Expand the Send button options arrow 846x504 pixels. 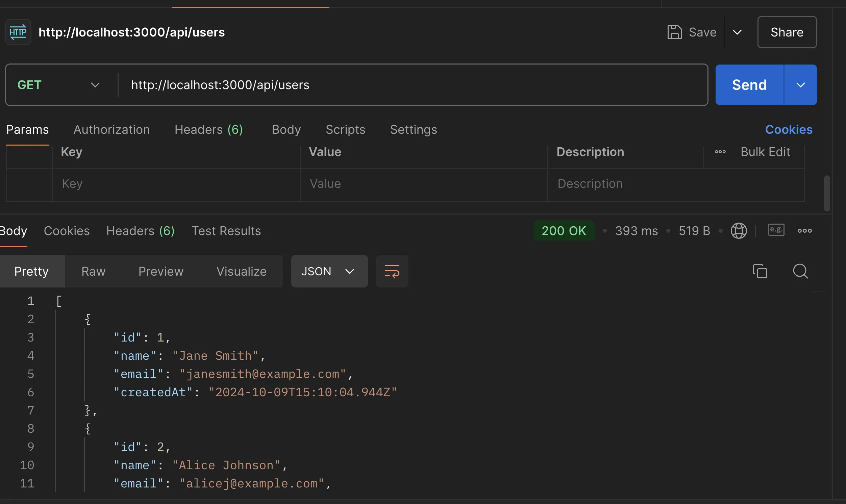coord(800,85)
